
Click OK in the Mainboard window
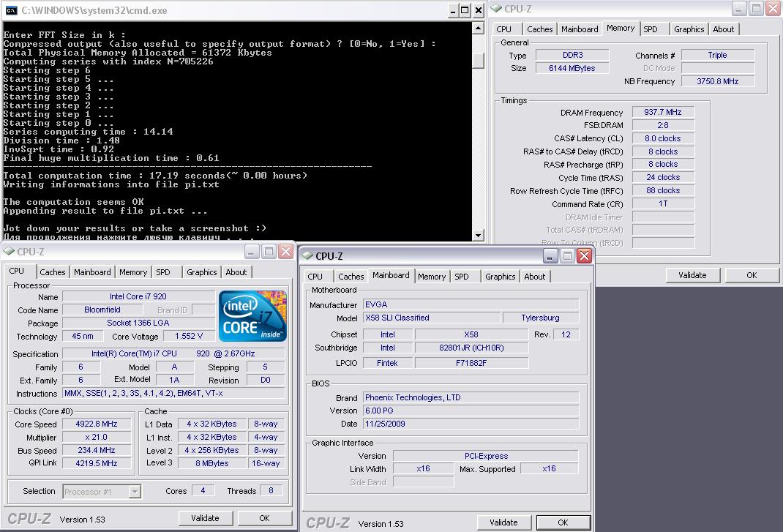(563, 522)
